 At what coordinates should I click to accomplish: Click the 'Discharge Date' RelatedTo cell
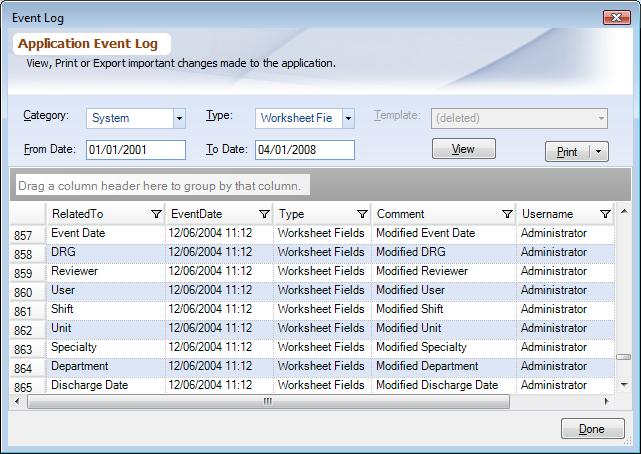click(x=106, y=385)
